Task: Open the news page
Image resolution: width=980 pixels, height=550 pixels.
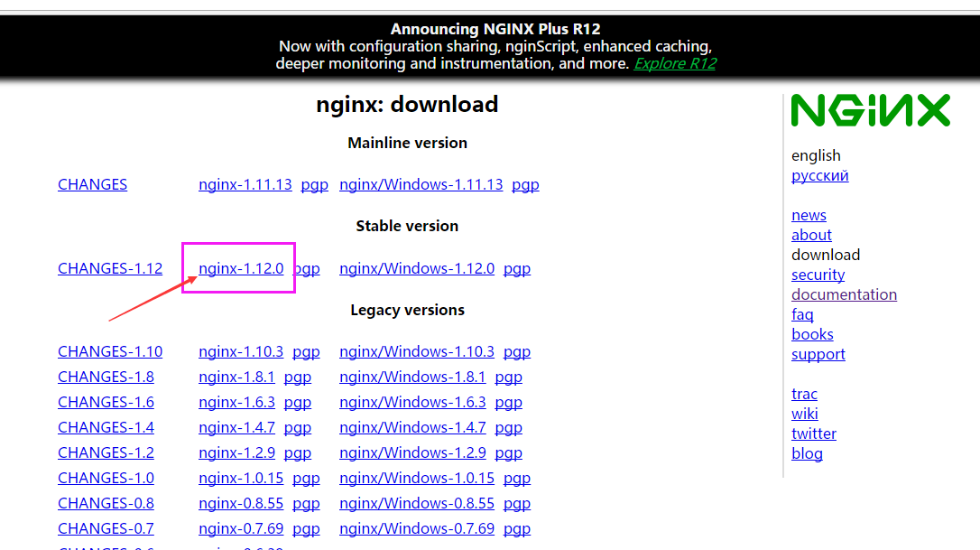Action: click(x=809, y=215)
